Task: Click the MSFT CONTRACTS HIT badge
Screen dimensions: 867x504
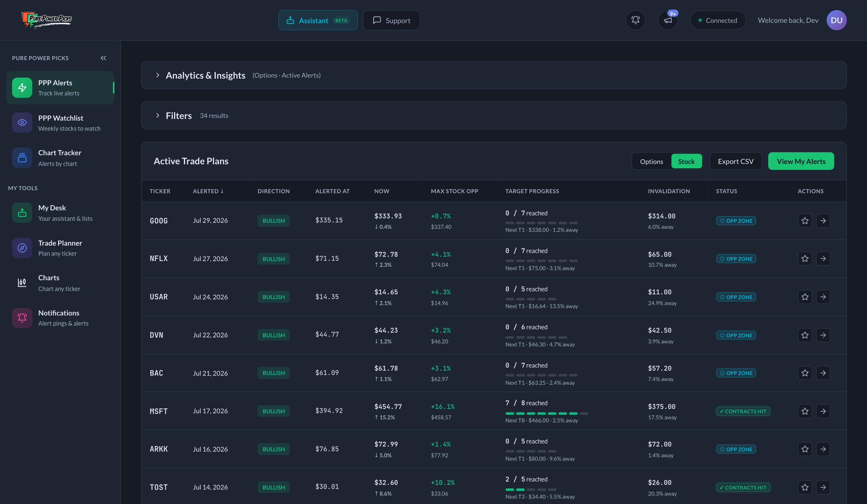Action: (743, 411)
